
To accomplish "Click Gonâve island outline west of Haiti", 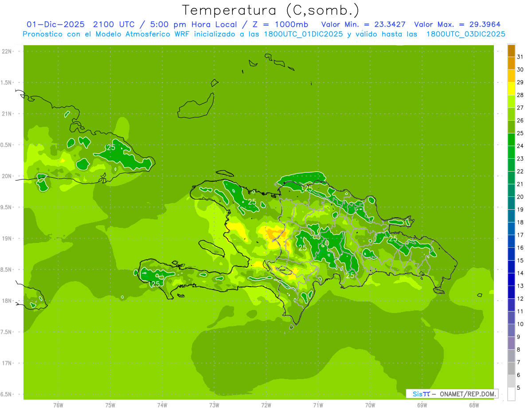I will pos(213,248).
